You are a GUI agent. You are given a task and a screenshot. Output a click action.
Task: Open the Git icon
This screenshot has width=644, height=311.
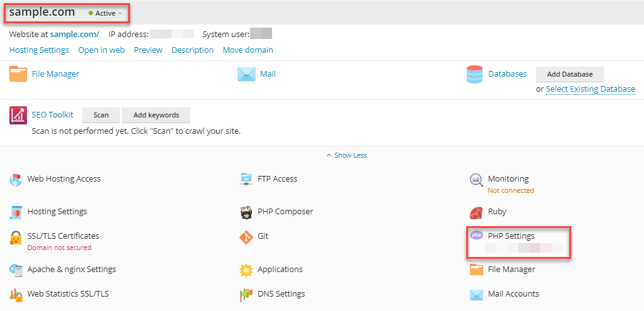coord(246,237)
